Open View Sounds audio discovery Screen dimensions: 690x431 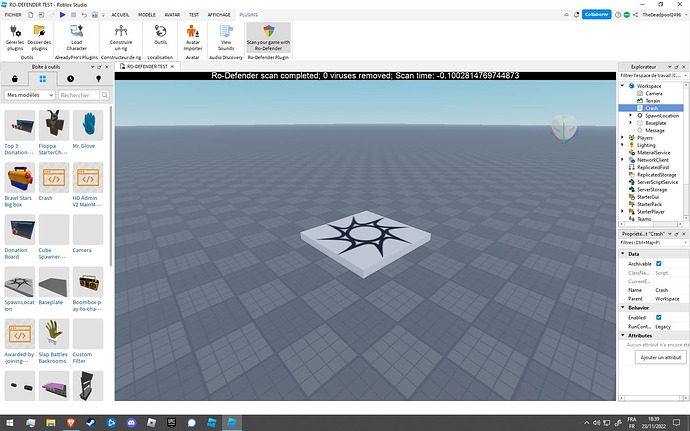pyautogui.click(x=226, y=38)
